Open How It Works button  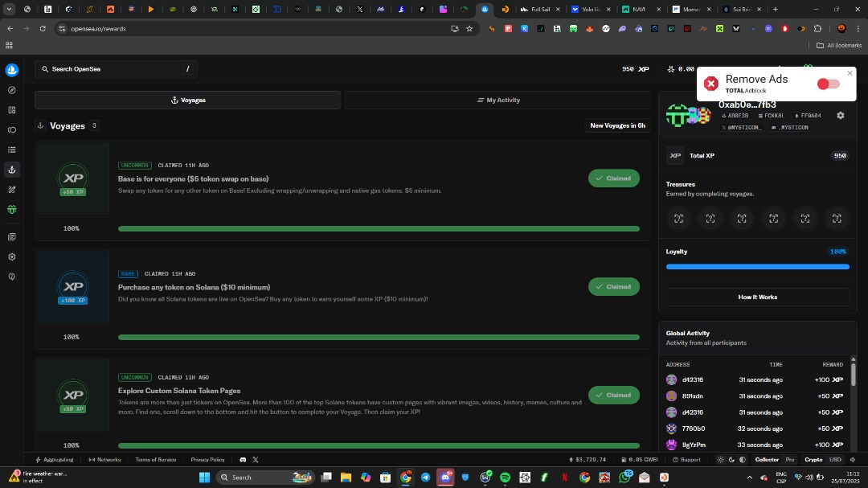pyautogui.click(x=757, y=297)
